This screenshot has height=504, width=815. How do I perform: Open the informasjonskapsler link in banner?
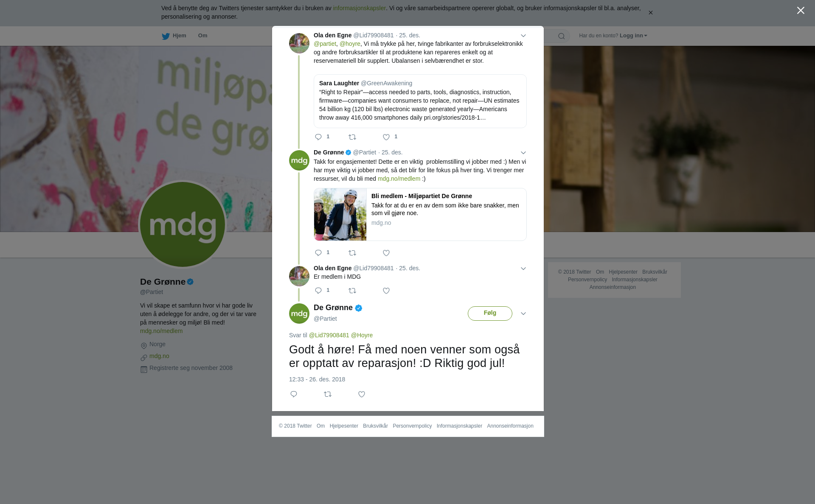click(359, 8)
